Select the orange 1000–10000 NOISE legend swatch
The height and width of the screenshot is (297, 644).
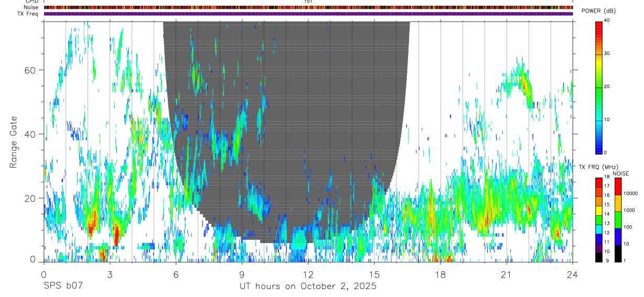(618, 203)
